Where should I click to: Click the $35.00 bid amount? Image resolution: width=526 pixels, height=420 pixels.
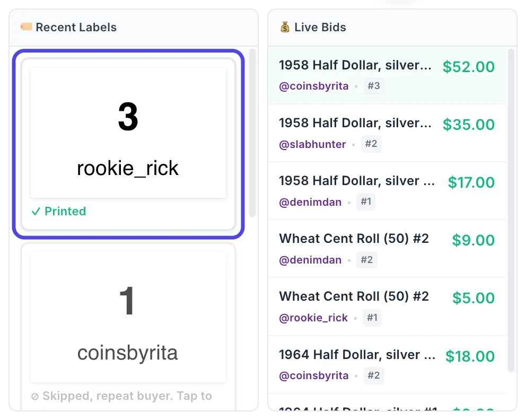469,125
